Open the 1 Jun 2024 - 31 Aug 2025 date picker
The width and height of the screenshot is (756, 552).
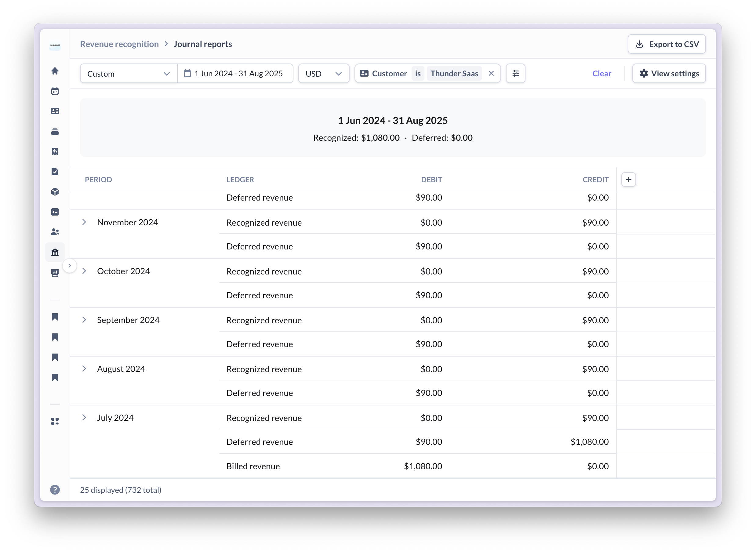[x=235, y=73]
